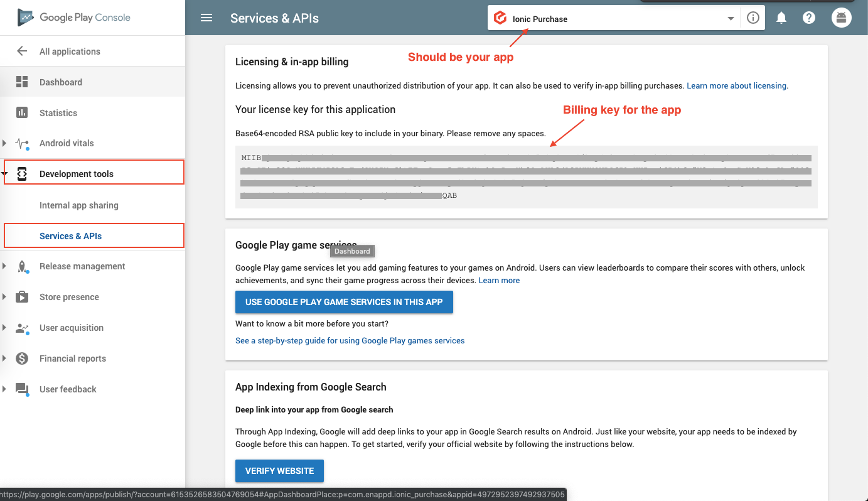Open the account avatar menu
This screenshot has width=868, height=501.
[x=842, y=18]
